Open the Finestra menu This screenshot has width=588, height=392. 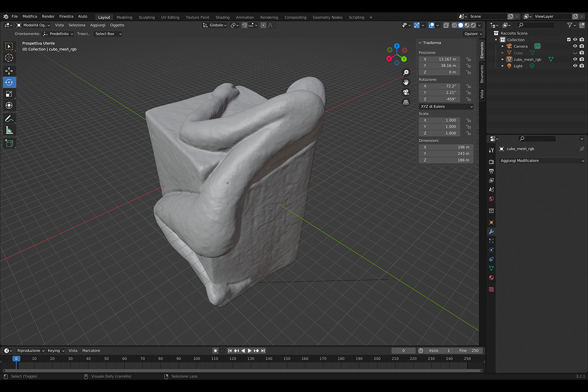[x=66, y=16]
